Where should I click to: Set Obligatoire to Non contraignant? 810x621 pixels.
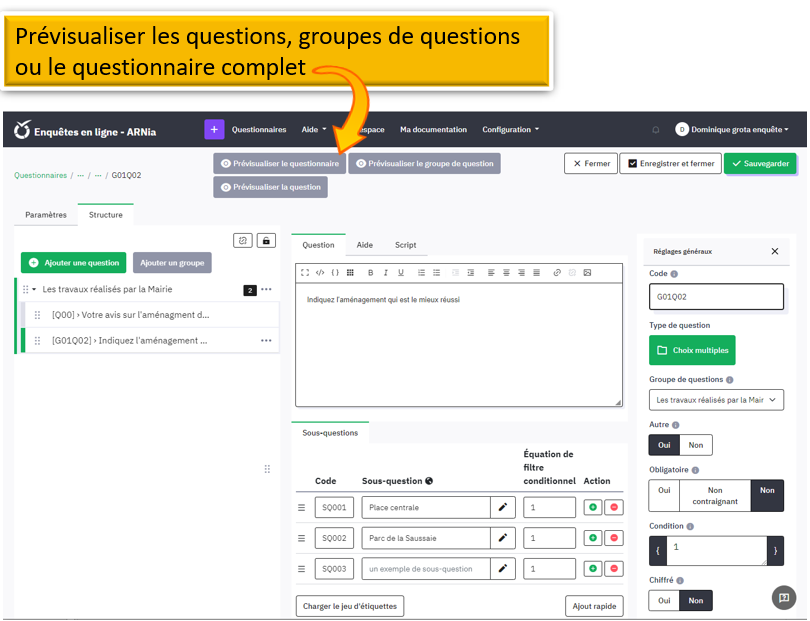coord(714,496)
